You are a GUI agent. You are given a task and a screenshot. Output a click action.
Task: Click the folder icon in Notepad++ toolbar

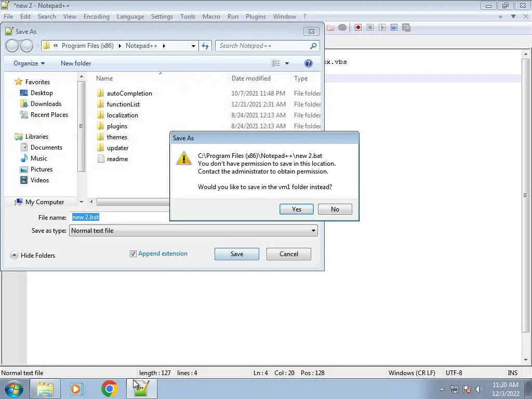point(330,28)
